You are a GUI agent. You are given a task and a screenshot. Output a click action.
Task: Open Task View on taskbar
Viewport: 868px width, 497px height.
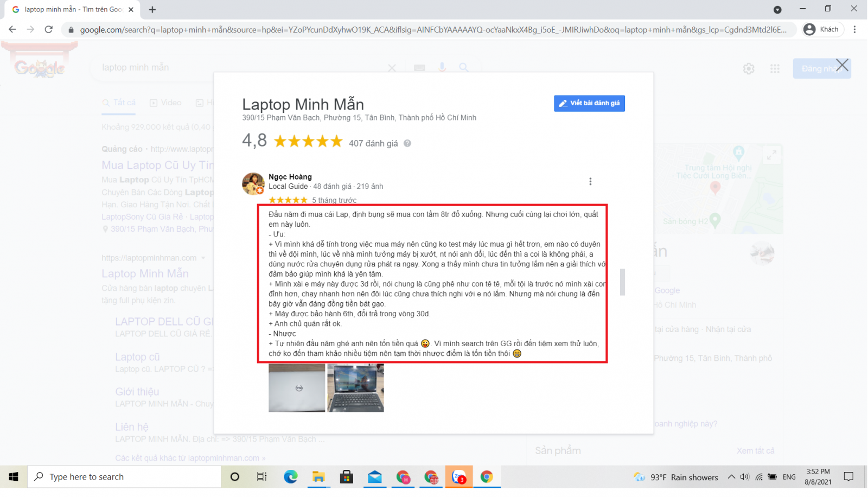[x=261, y=476]
